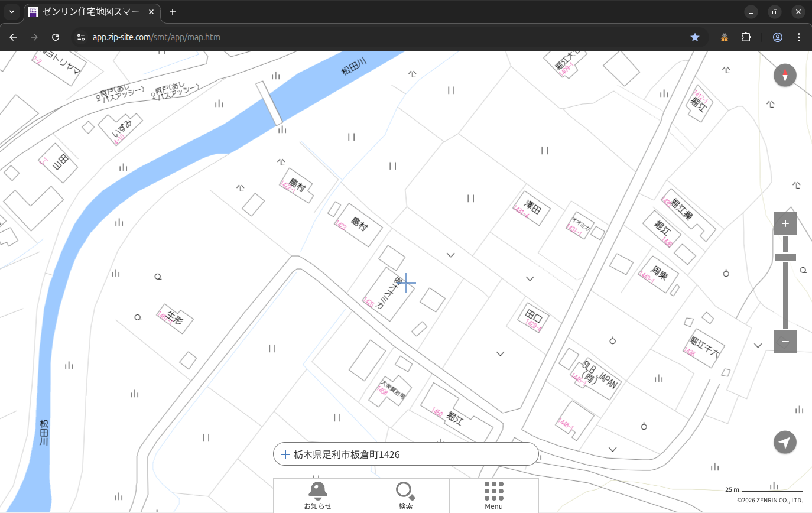View site information icon in address bar
Viewport: 812px width, 513px height.
82,37
